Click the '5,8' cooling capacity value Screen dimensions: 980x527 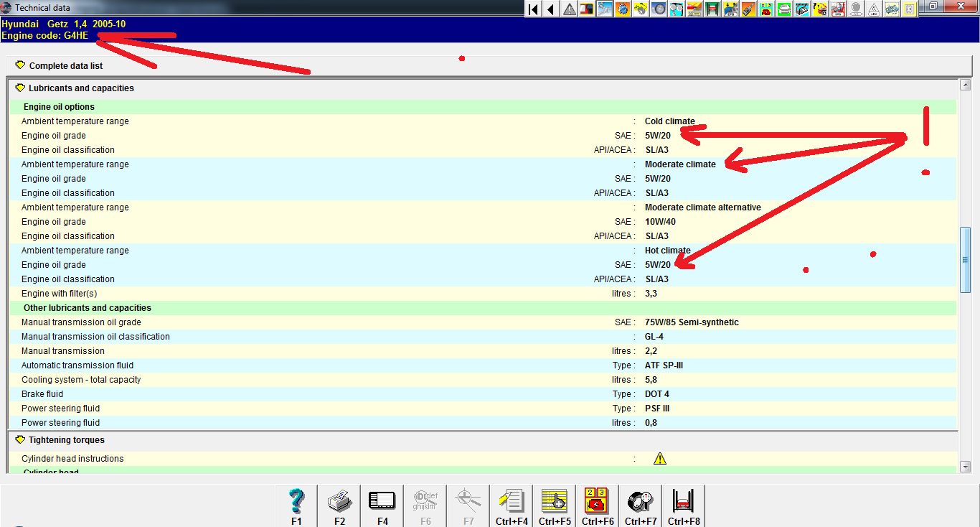coord(651,380)
